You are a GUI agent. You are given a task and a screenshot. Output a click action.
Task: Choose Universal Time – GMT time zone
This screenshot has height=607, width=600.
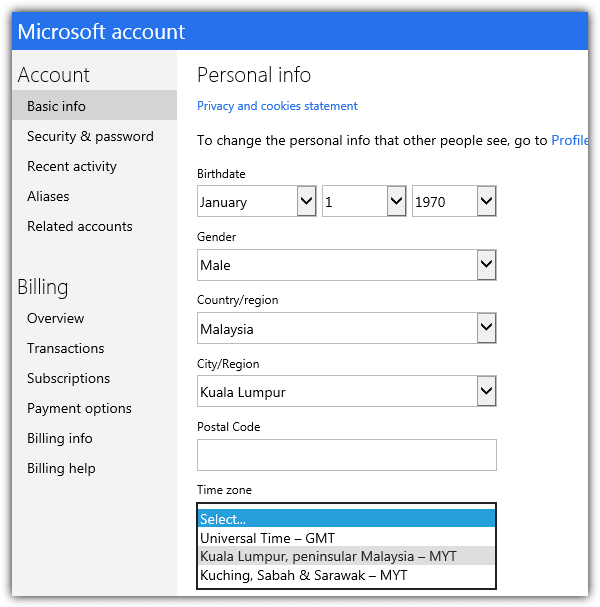pyautogui.click(x=346, y=538)
